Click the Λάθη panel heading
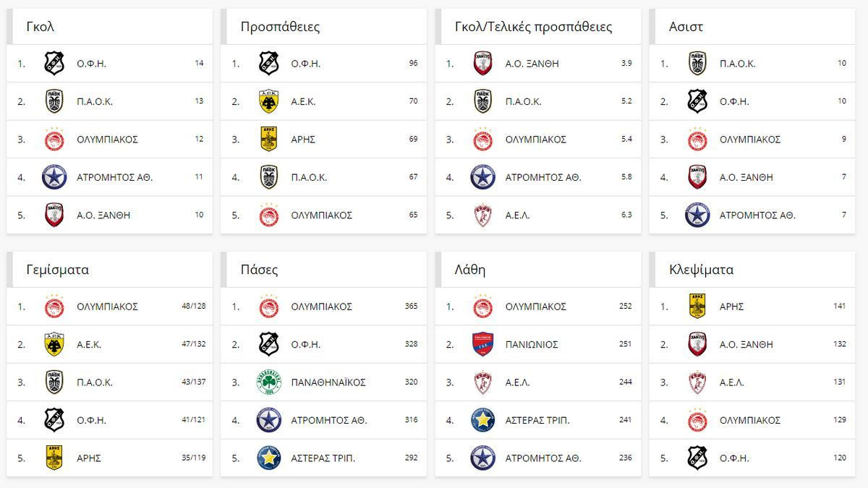 (470, 270)
